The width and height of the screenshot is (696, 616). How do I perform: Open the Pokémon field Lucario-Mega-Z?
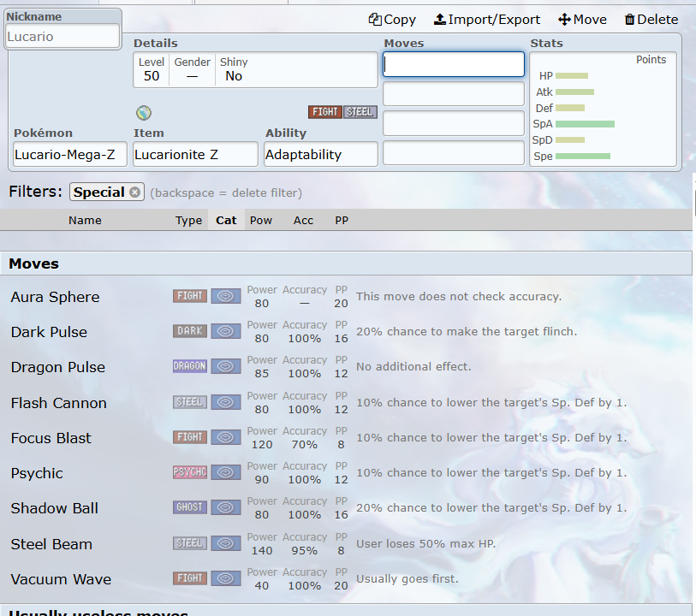click(70, 154)
